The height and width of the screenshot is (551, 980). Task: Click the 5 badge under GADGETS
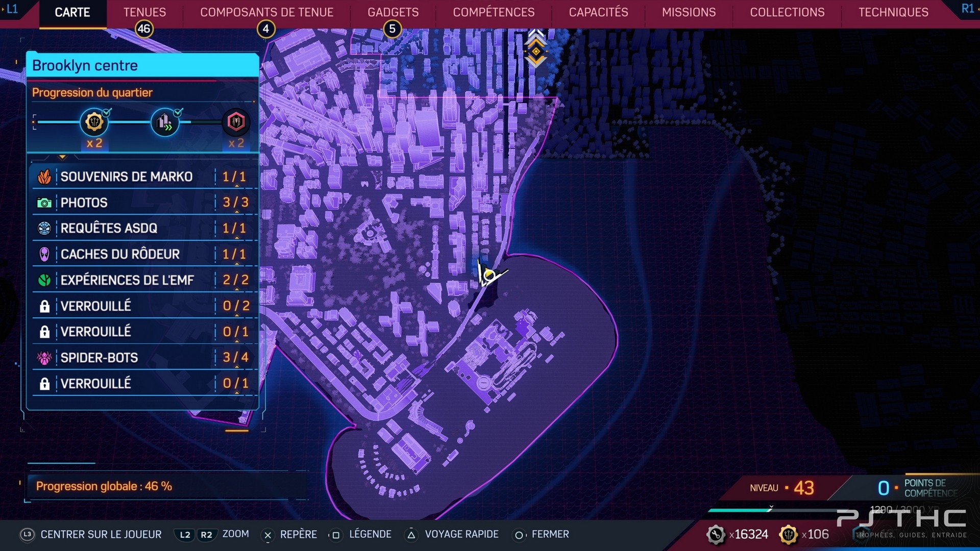392,29
